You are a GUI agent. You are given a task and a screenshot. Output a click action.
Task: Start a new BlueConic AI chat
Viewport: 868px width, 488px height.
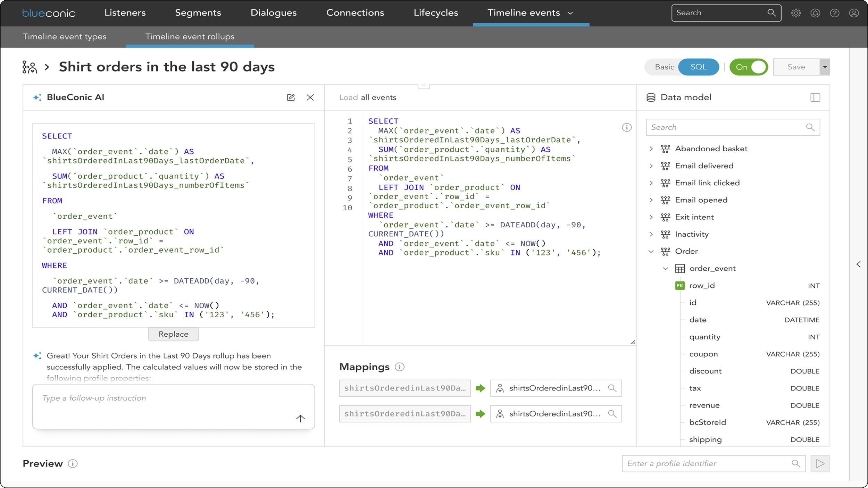291,98
